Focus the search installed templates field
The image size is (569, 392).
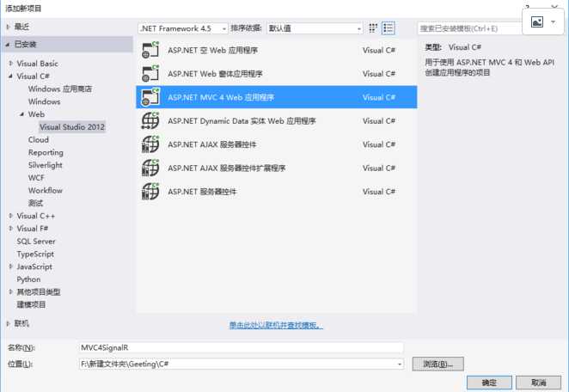pos(470,28)
